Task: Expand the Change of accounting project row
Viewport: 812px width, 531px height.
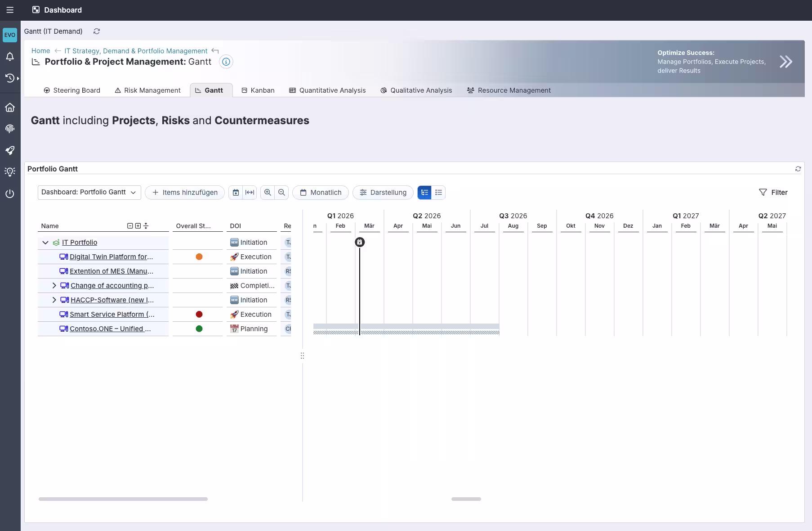Action: pos(54,286)
